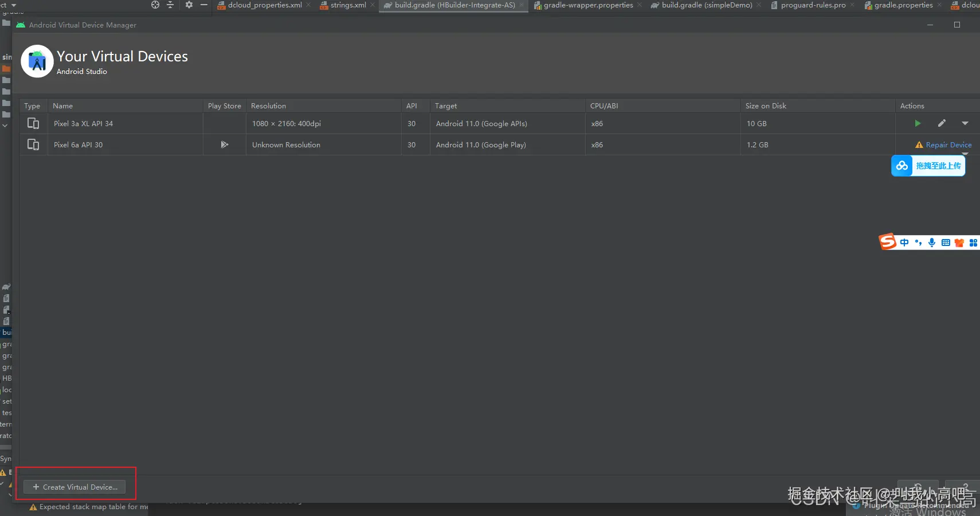Select the Pixel 6a API 30 name cell

tap(125, 144)
